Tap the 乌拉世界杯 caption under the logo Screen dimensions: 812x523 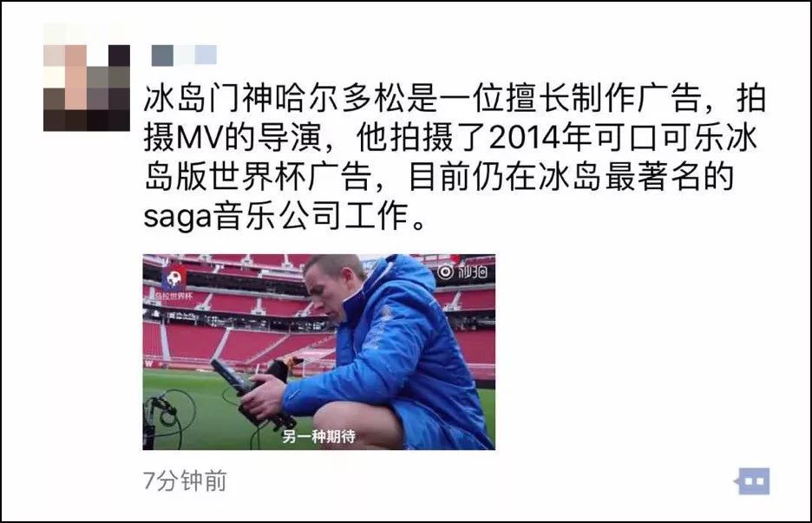[174, 296]
